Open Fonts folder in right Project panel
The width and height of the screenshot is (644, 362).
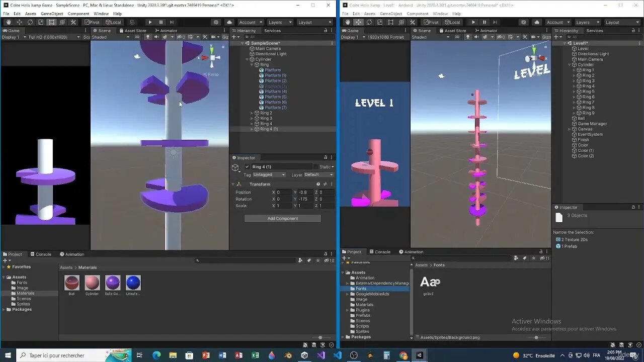pos(361,289)
